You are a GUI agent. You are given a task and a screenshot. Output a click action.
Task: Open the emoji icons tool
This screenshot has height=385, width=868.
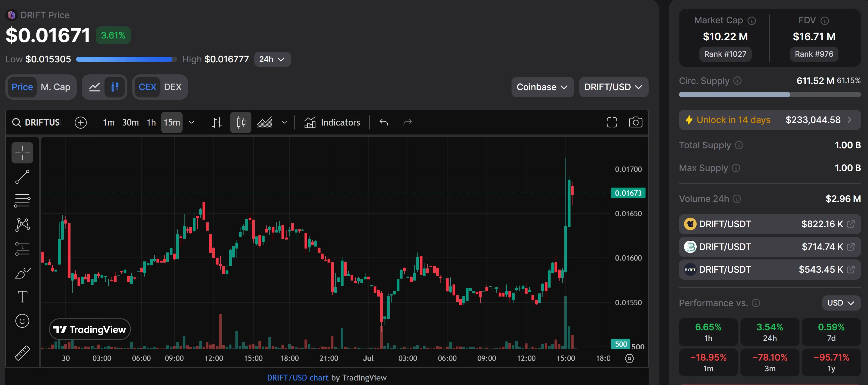point(22,321)
